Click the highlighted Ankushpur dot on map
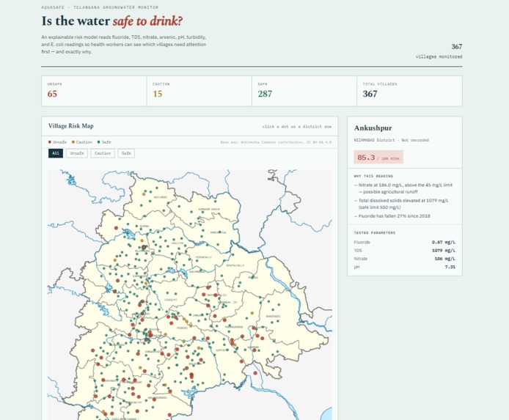 pyautogui.click(x=144, y=247)
